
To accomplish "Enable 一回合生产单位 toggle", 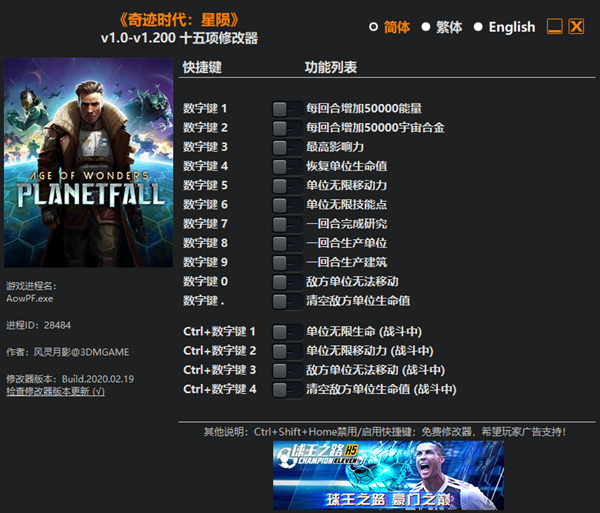I will pos(287,243).
